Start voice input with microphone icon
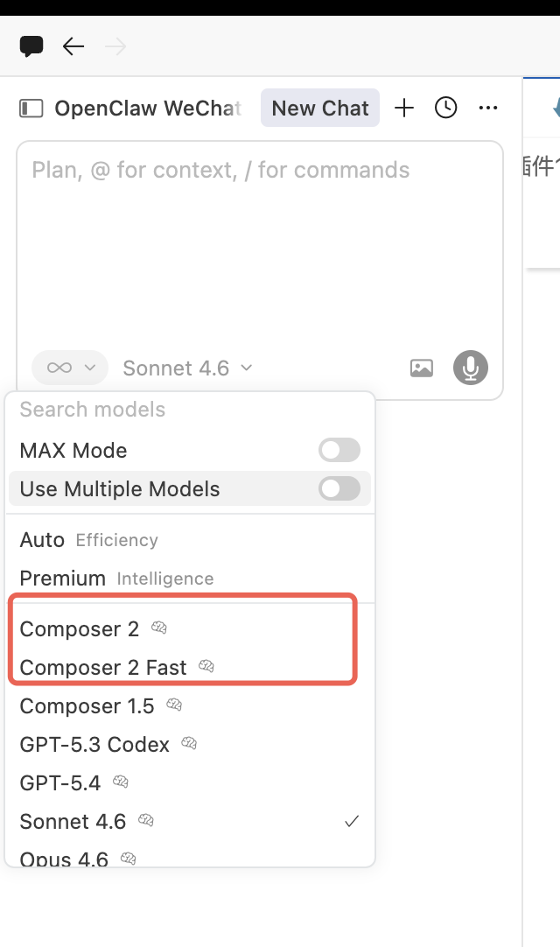560x947 pixels. [471, 368]
